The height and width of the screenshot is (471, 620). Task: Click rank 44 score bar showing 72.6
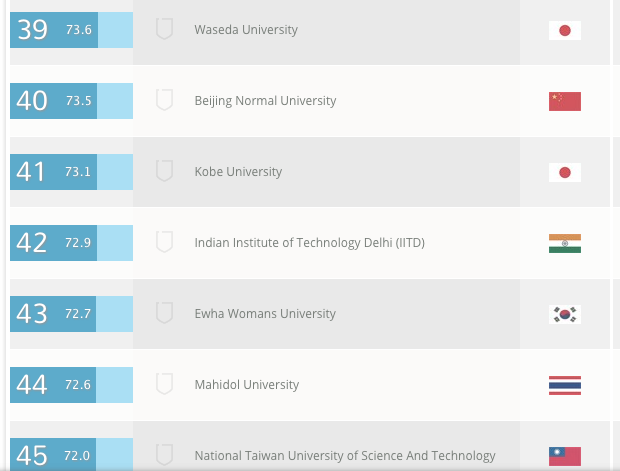pyautogui.click(x=71, y=385)
